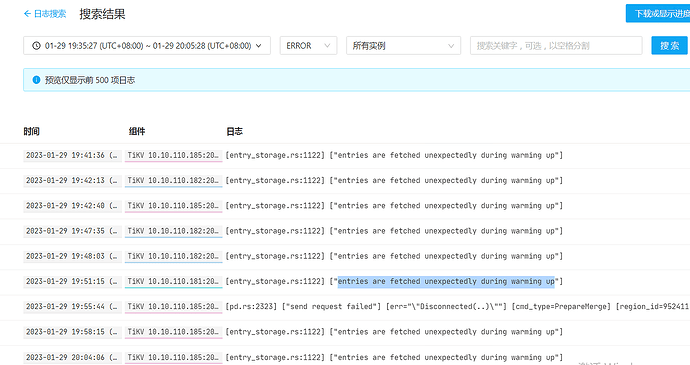Click the blue 搜索 button
The width and height of the screenshot is (690, 365).
669,45
